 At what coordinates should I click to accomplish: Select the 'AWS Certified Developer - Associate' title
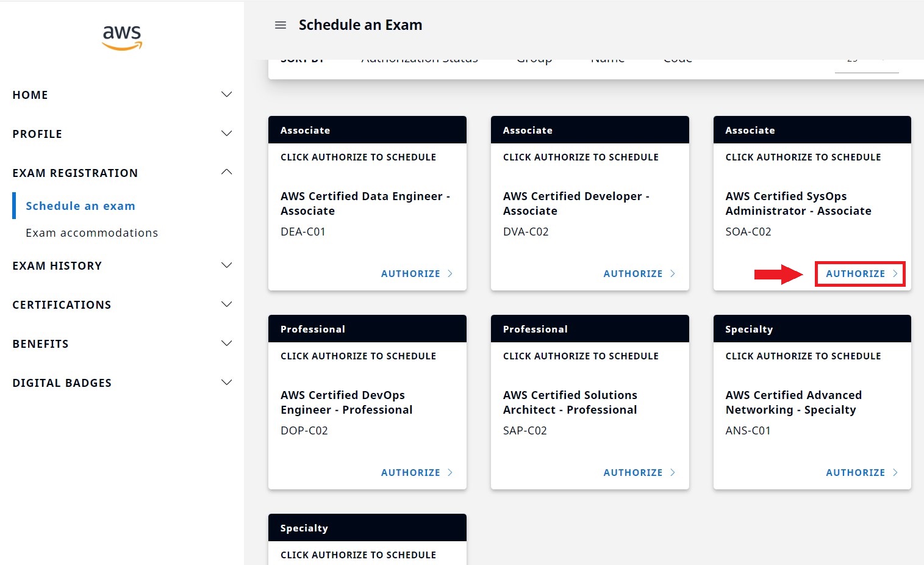[576, 204]
